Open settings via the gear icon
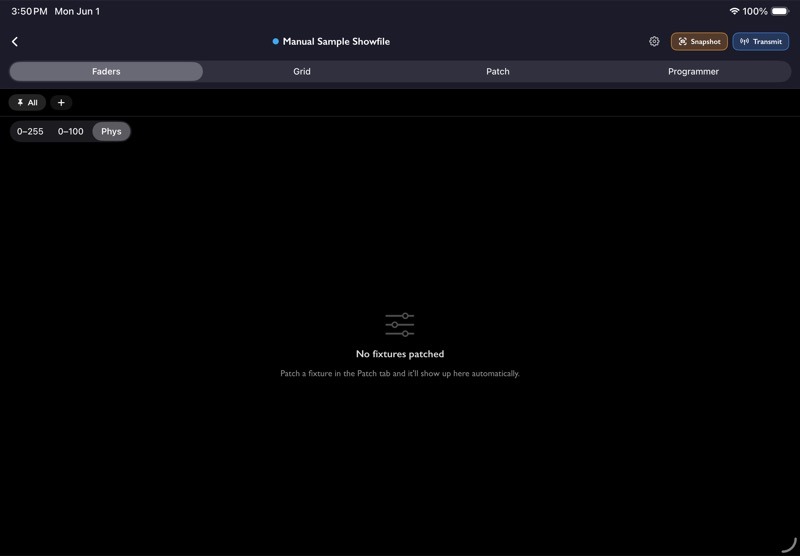800x556 pixels. click(654, 42)
